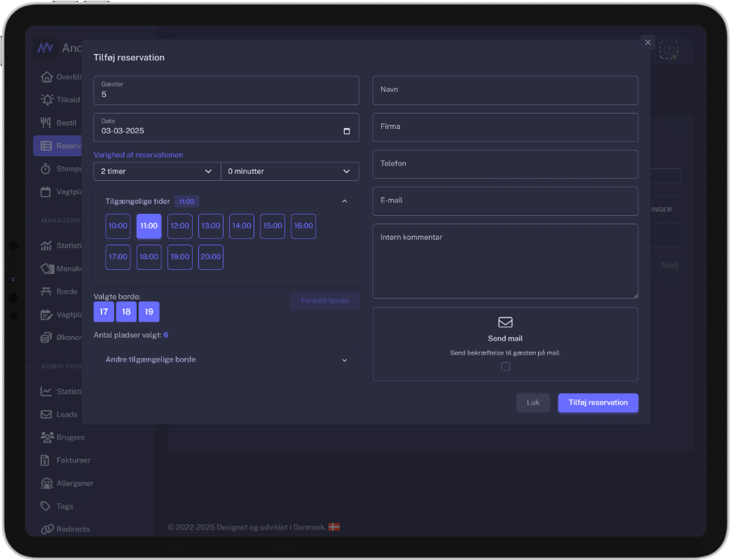
Task: Click the Borde table icon in the sidebar
Action: [x=46, y=292]
